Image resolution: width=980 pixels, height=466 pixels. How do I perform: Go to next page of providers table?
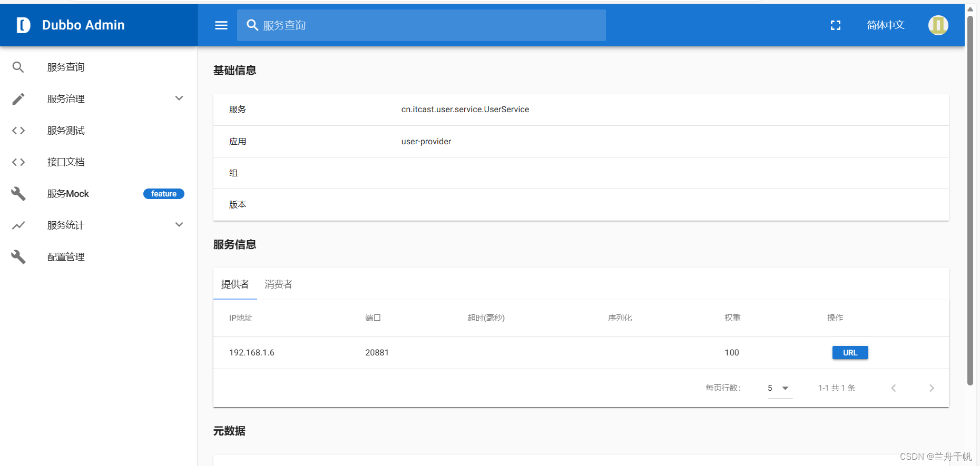click(x=932, y=388)
